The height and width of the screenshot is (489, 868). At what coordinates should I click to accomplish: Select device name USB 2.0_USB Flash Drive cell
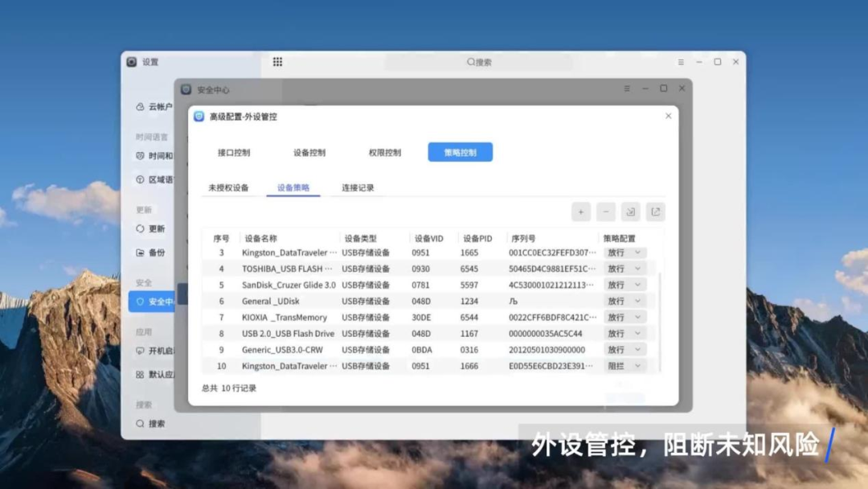click(x=288, y=334)
